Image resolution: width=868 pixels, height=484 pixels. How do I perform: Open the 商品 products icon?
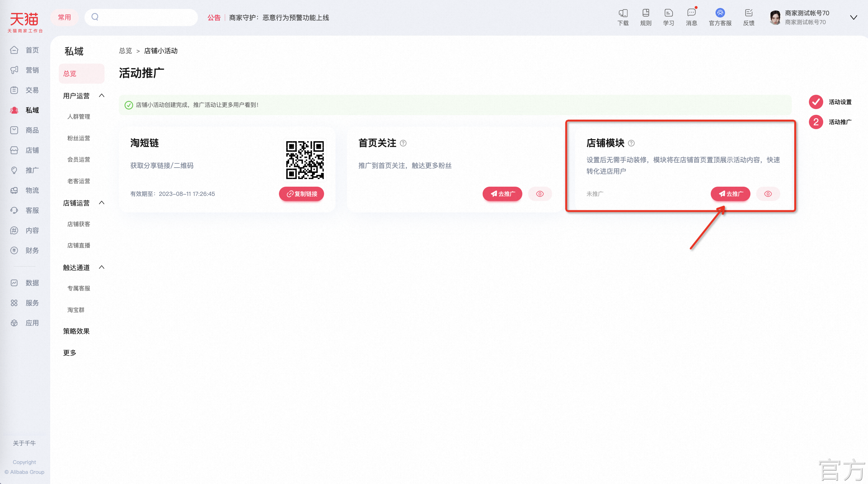click(x=14, y=130)
